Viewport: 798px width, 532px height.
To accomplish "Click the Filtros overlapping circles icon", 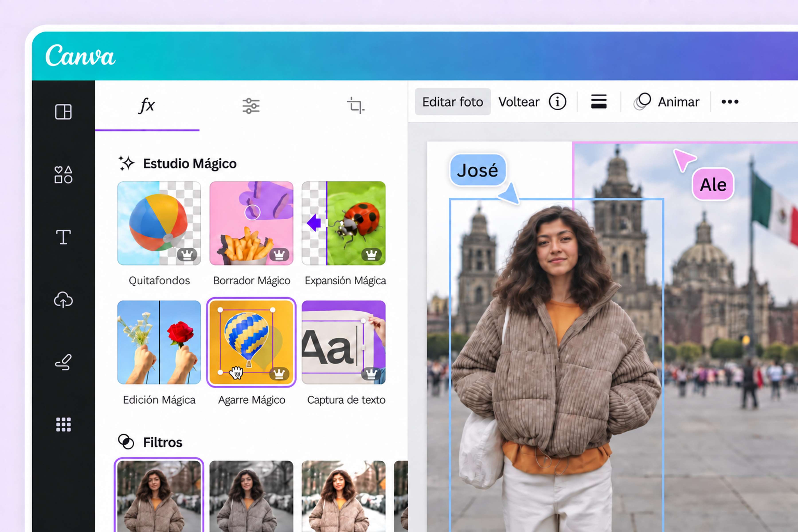I will [126, 441].
